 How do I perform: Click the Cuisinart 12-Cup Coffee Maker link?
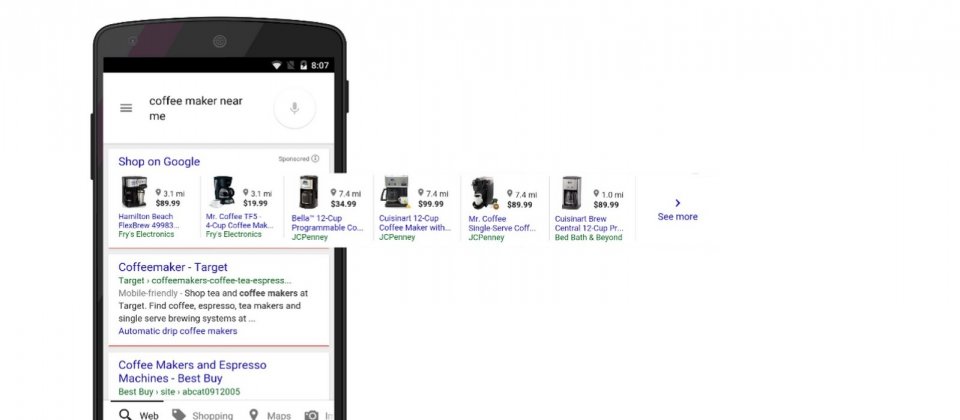pyautogui.click(x=415, y=223)
